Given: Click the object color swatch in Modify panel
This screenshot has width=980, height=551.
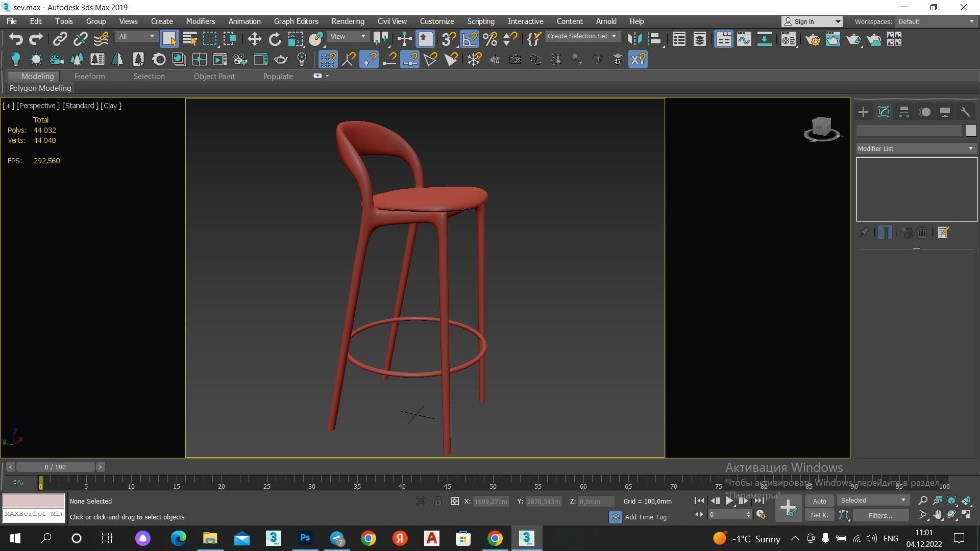Looking at the screenshot, I should coord(971,131).
